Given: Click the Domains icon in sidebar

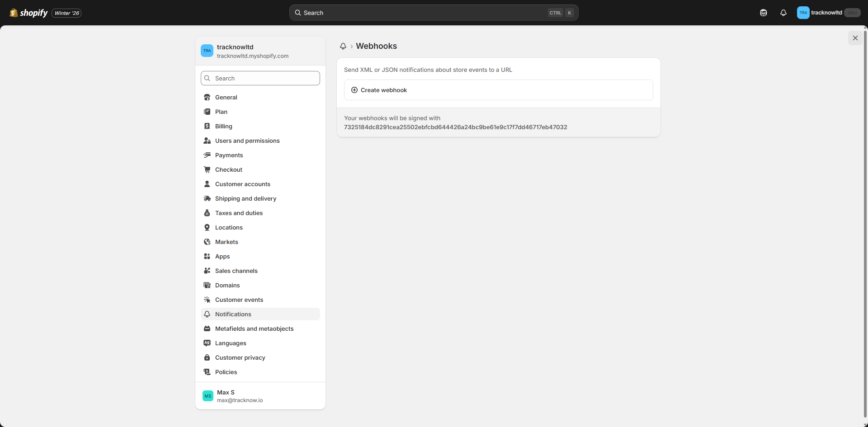Looking at the screenshot, I should [x=207, y=285].
